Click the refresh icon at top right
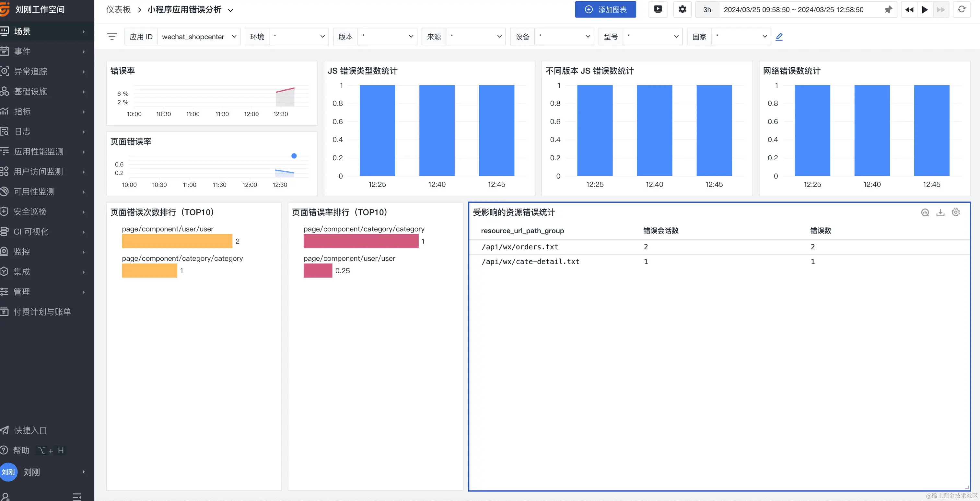 click(961, 9)
